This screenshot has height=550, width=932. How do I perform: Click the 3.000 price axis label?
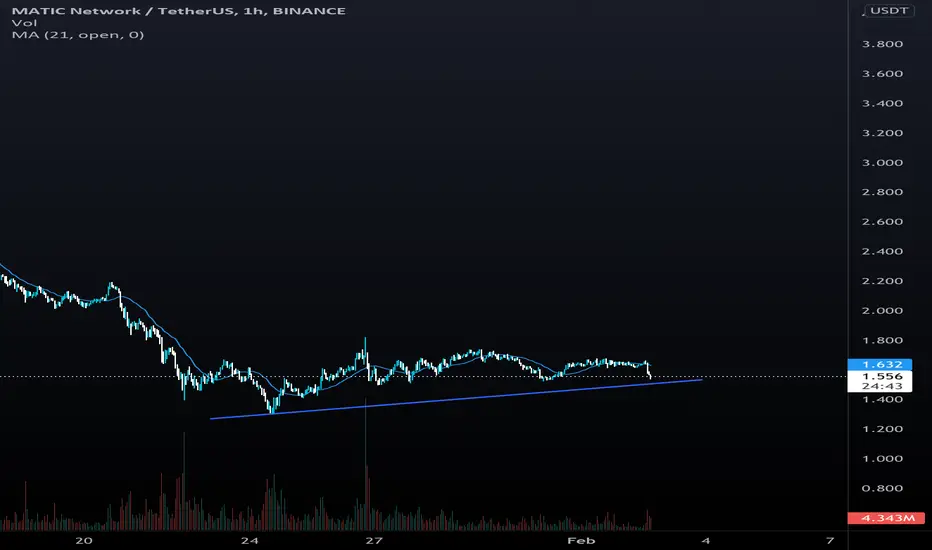coord(882,162)
